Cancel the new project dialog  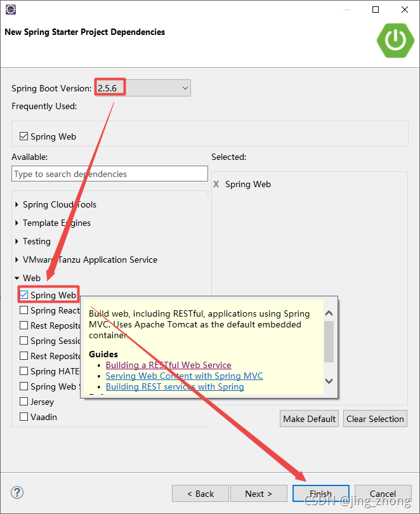[x=383, y=493]
